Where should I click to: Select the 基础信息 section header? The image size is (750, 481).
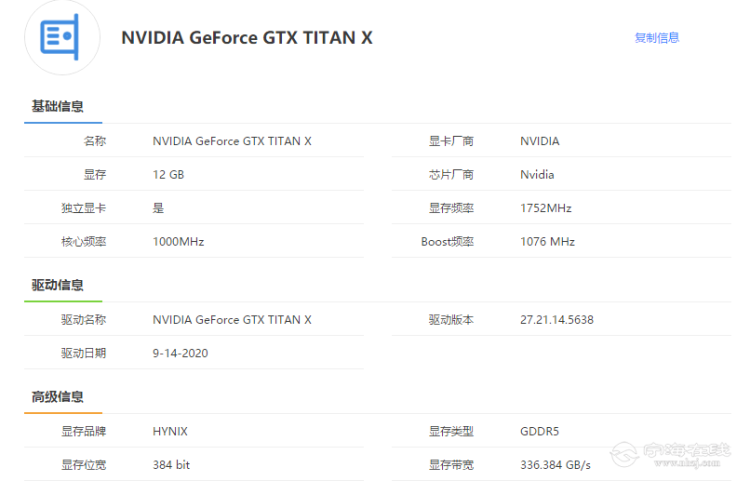[57, 107]
